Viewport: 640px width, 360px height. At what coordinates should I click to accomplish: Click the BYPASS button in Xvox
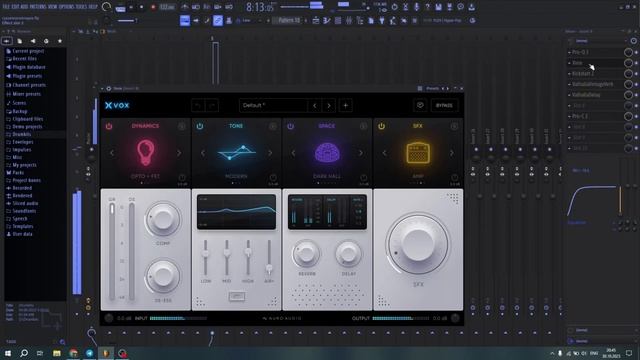click(444, 105)
